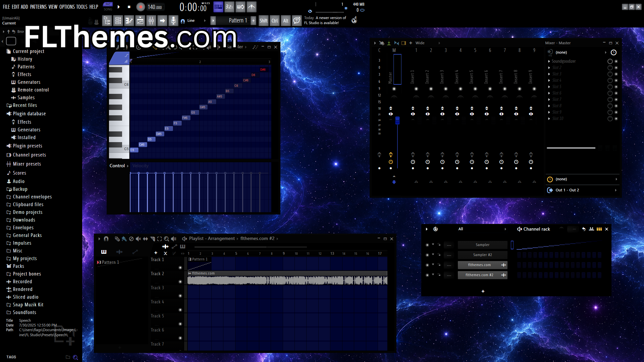Select the Paint brush tool in Playlist
Viewport: 644px width, 362px height.
point(124,239)
